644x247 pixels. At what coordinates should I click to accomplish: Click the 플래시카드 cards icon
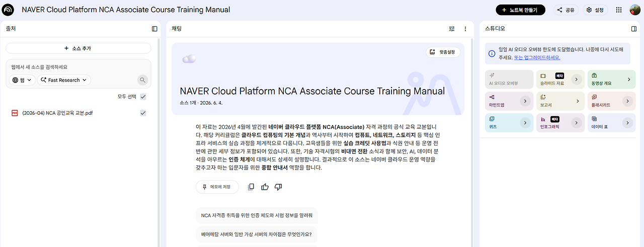point(594,97)
